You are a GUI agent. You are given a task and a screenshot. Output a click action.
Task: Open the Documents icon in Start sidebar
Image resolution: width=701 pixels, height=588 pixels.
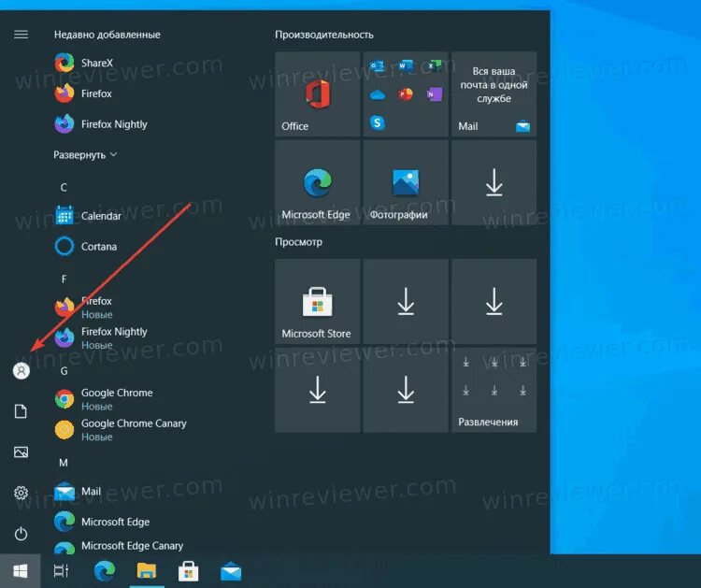21,411
